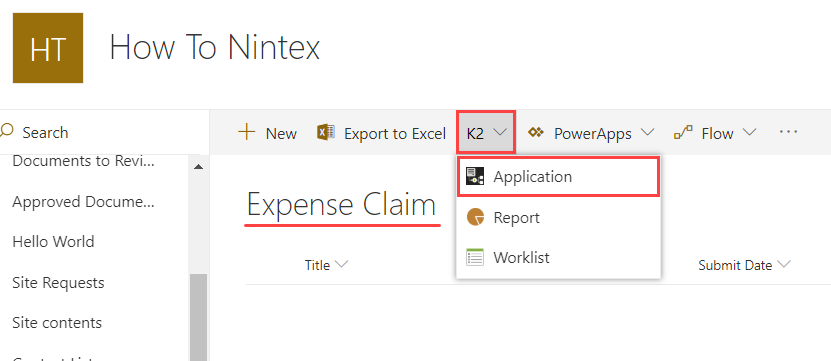Click the Worklist list icon
Image resolution: width=831 pixels, height=361 pixels.
coord(475,258)
